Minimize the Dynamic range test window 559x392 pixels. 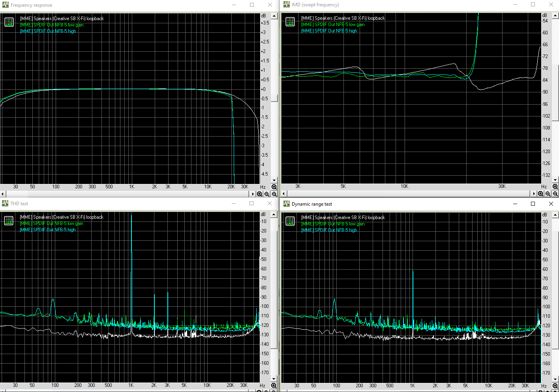coord(515,204)
